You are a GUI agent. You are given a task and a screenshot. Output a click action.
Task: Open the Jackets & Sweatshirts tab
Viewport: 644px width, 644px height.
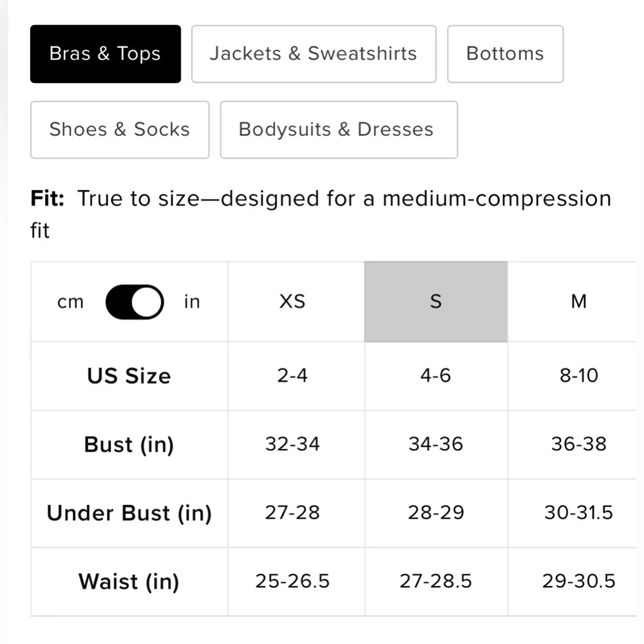coord(314,54)
